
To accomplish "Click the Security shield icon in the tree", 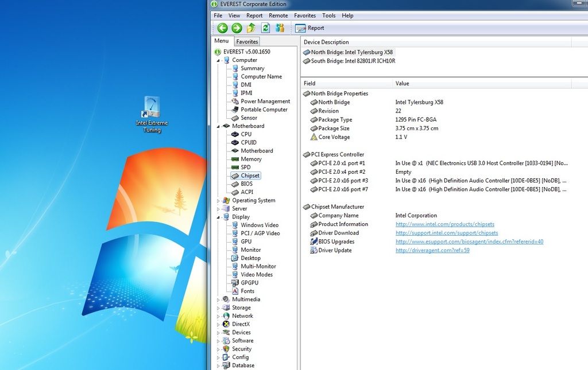I will click(x=226, y=349).
